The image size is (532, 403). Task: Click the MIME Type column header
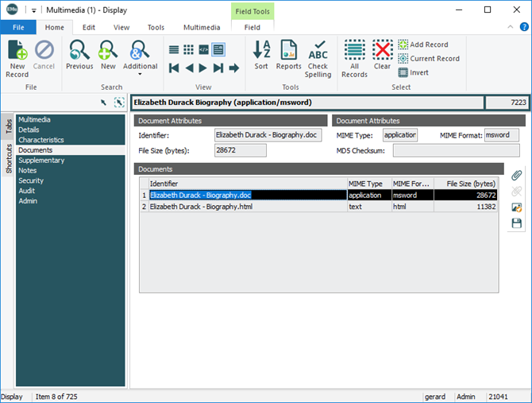tap(369, 184)
